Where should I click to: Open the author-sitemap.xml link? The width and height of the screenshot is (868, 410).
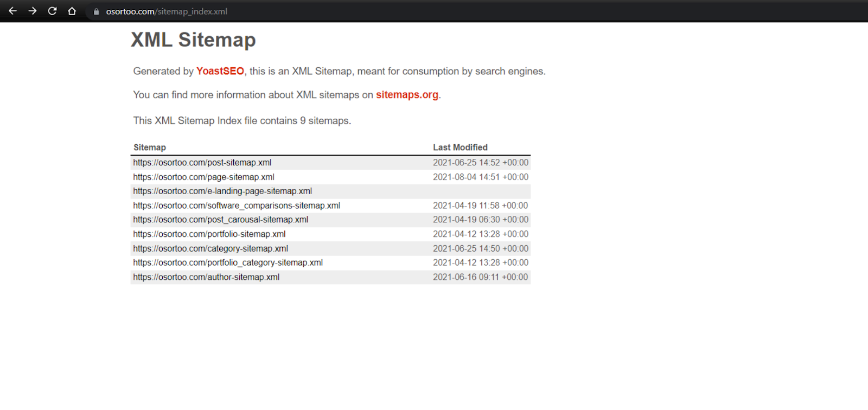[x=206, y=277]
